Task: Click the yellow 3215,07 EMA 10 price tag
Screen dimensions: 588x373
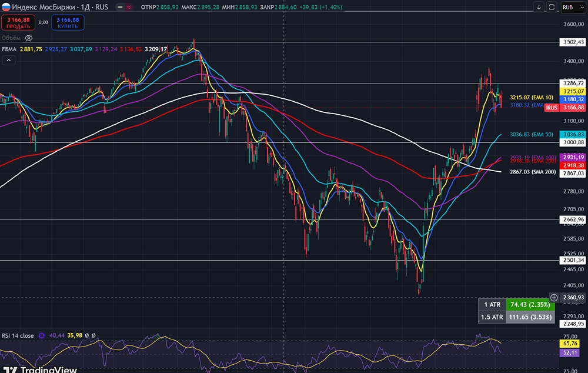Action: [572, 91]
